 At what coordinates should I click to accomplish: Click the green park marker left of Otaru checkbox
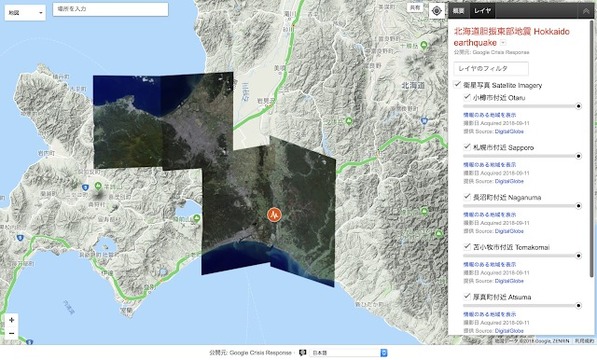pyautogui.click(x=349, y=121)
